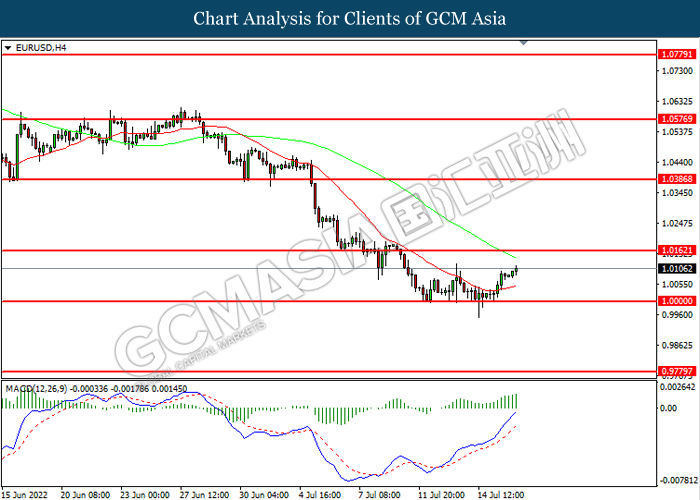Click the 27 Jun 12:00 time label
Viewport: 700px width, 500px height.
click(204, 494)
